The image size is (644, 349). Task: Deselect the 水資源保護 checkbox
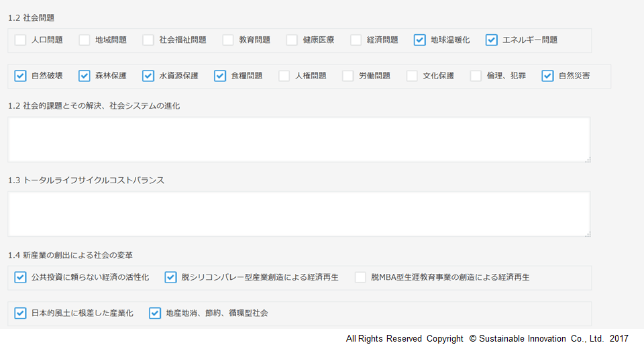click(x=148, y=76)
